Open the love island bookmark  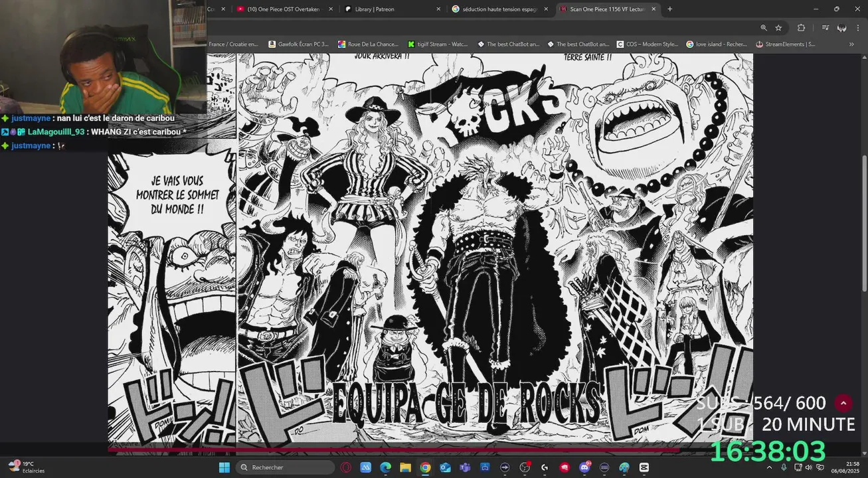coord(717,44)
